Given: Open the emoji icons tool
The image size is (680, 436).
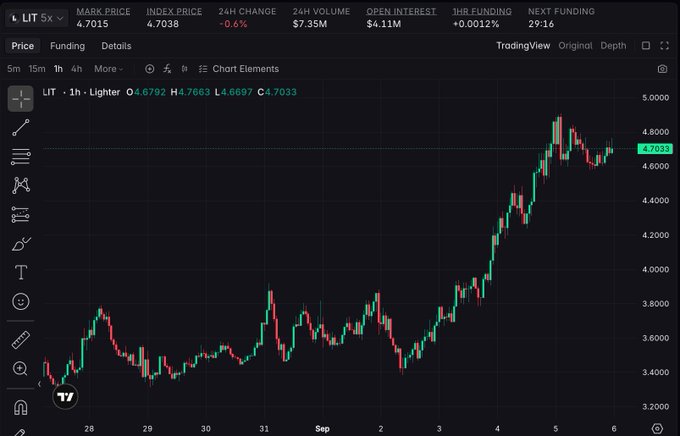Looking at the screenshot, I should click(20, 301).
